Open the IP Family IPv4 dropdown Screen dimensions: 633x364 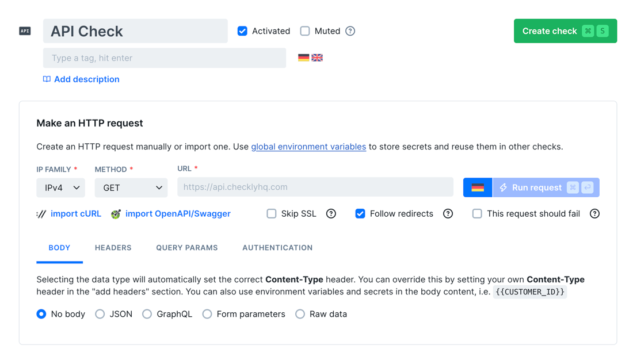pos(60,187)
